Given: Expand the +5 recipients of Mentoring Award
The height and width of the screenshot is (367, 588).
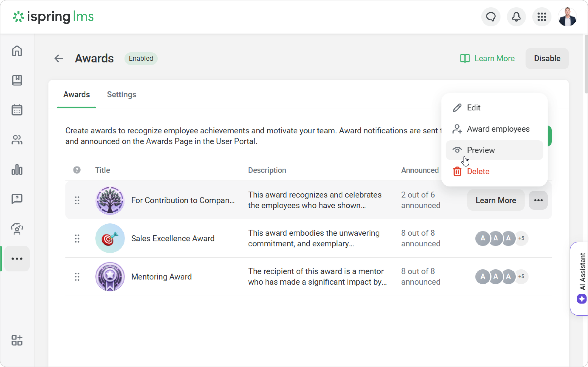Looking at the screenshot, I should [521, 277].
